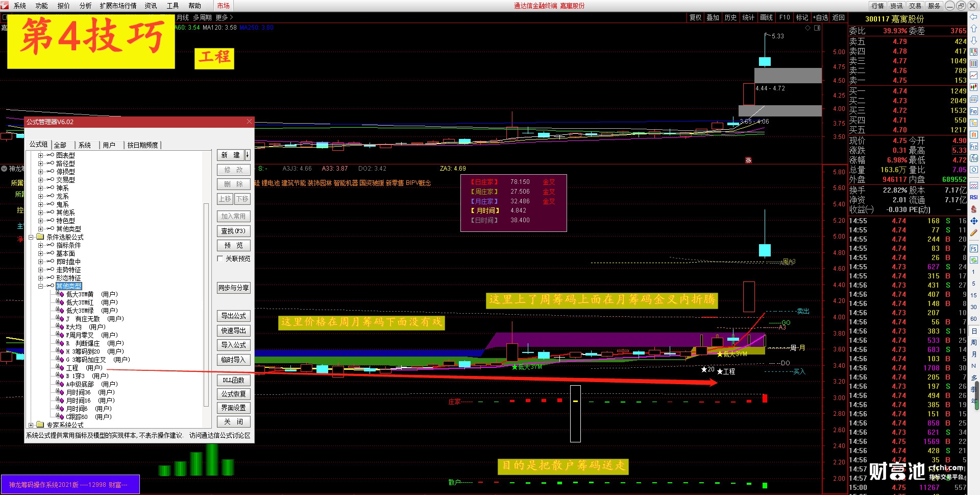This screenshot has width=980, height=495.
Task: Enable the 关联预览 checkbox
Action: pyautogui.click(x=220, y=258)
